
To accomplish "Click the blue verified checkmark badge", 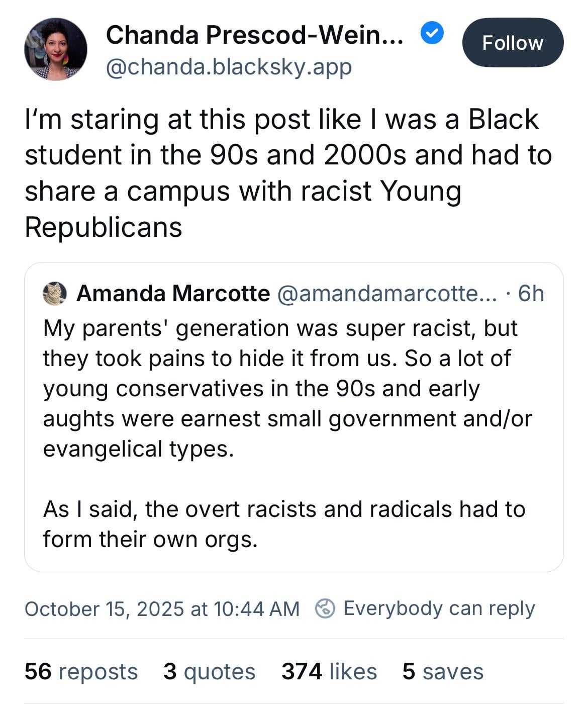I will (432, 34).
